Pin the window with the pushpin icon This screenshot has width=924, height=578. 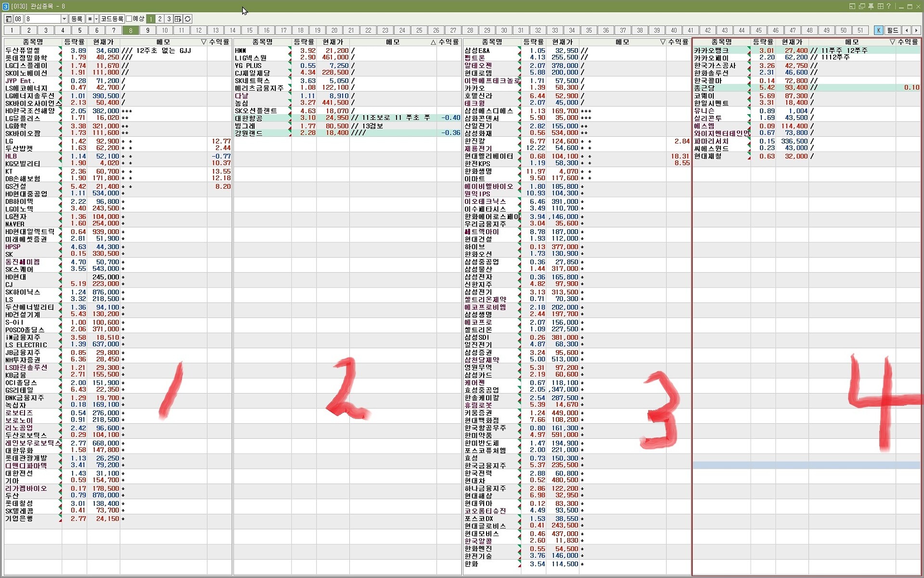coord(871,6)
